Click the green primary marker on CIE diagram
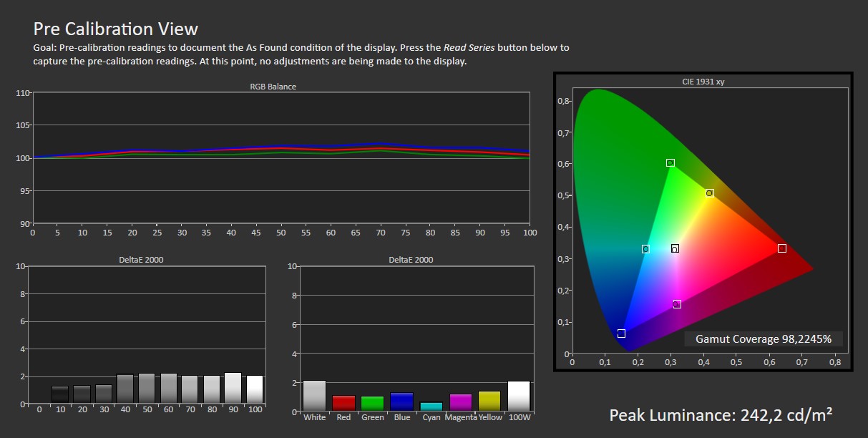The image size is (868, 438). (x=670, y=162)
